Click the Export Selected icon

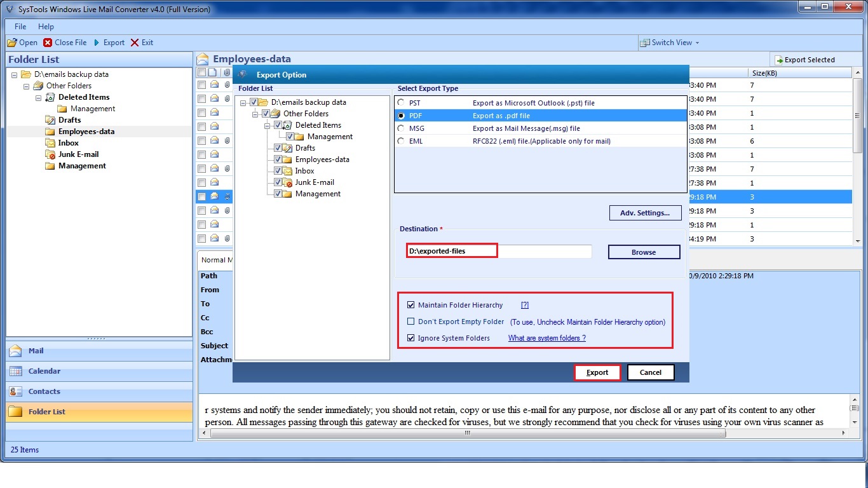[x=778, y=60]
